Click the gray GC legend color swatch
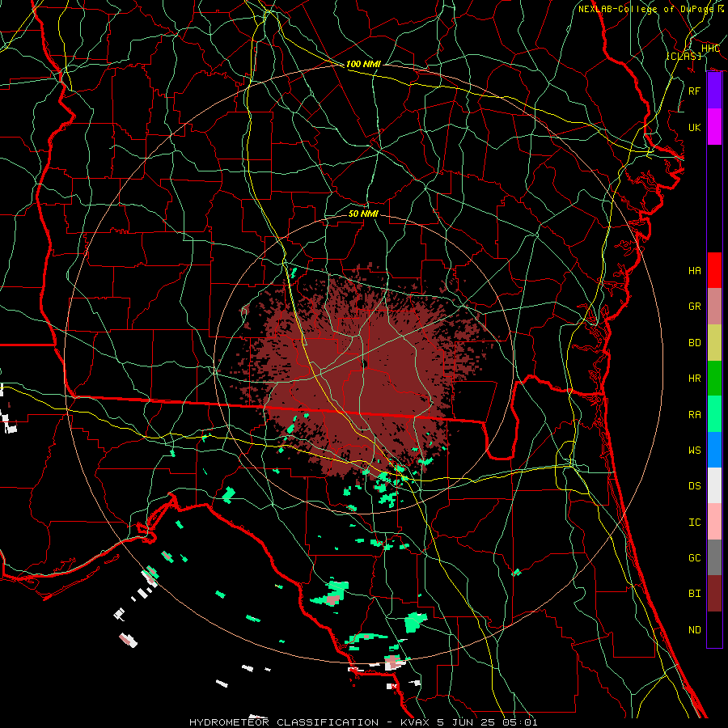This screenshot has width=728, height=728. tap(714, 557)
